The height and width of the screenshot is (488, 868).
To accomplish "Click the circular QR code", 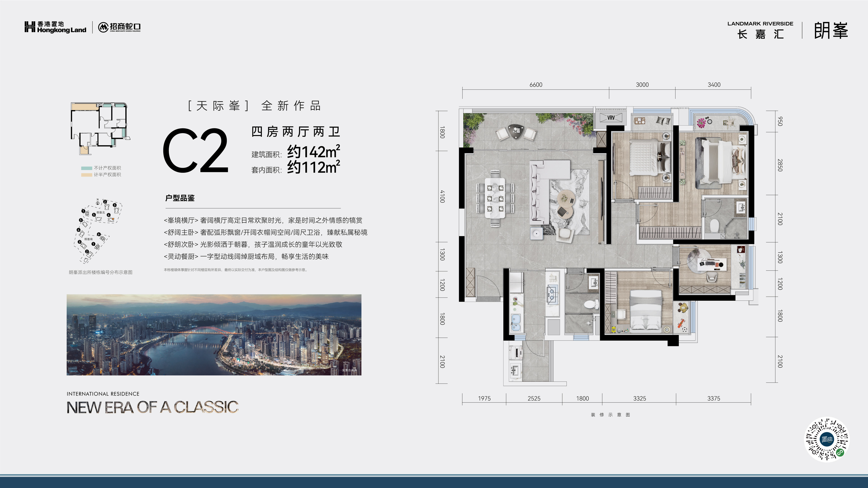I will (827, 439).
